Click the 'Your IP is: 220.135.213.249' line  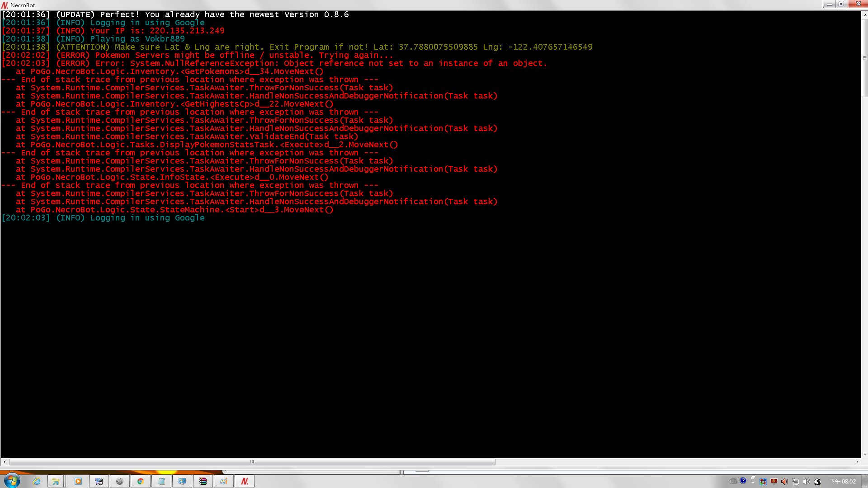click(113, 31)
